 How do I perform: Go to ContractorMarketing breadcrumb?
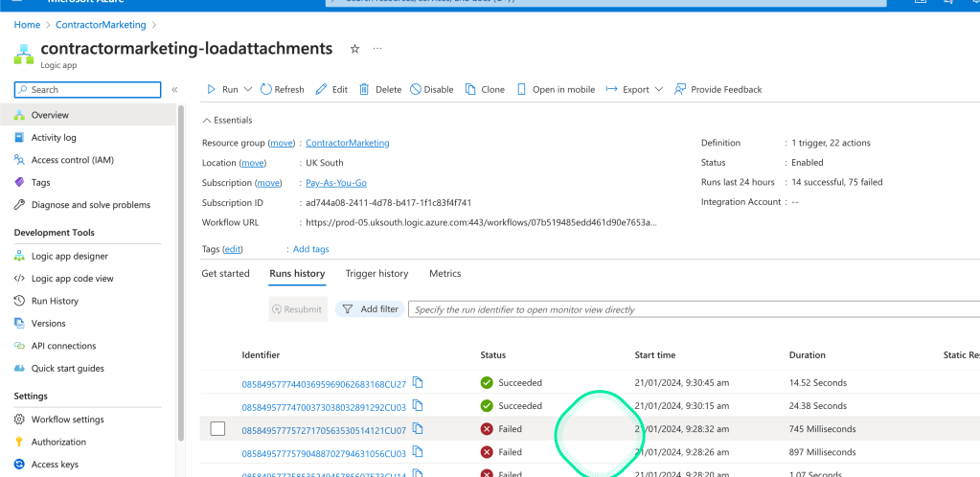(101, 25)
